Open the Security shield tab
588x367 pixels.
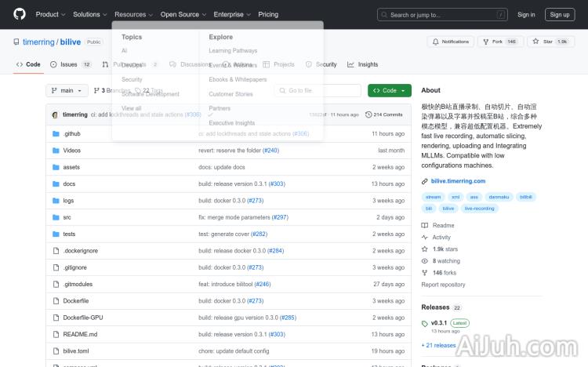pyautogui.click(x=321, y=64)
